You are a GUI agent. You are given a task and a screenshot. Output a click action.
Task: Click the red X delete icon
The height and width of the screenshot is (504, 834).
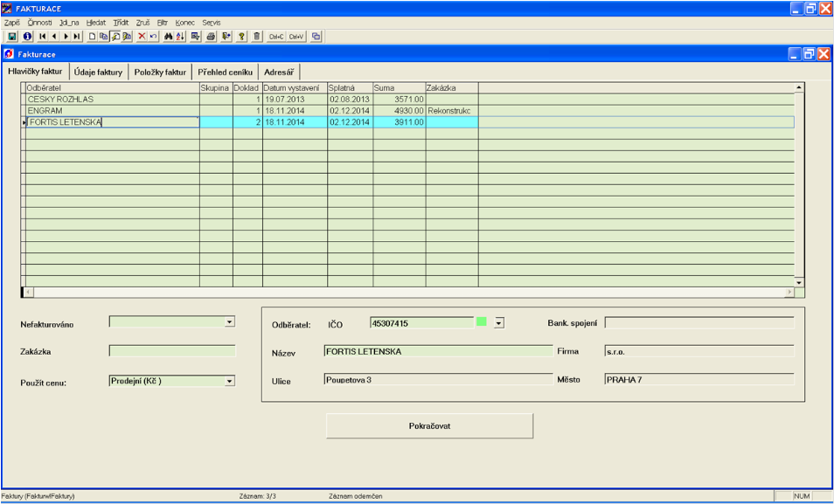(142, 36)
